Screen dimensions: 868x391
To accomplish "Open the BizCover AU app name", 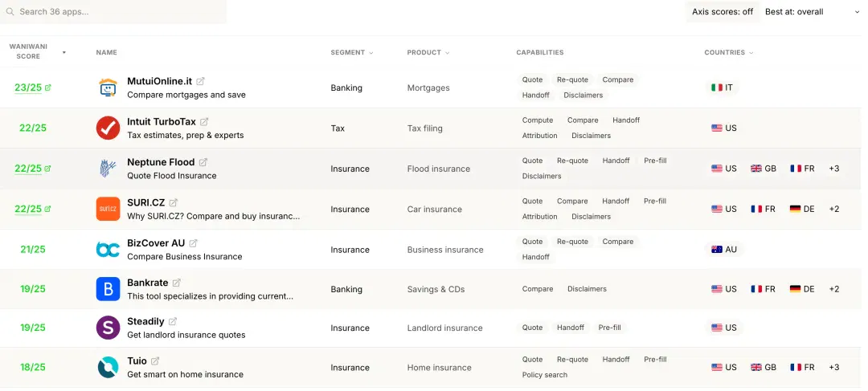I will (156, 243).
